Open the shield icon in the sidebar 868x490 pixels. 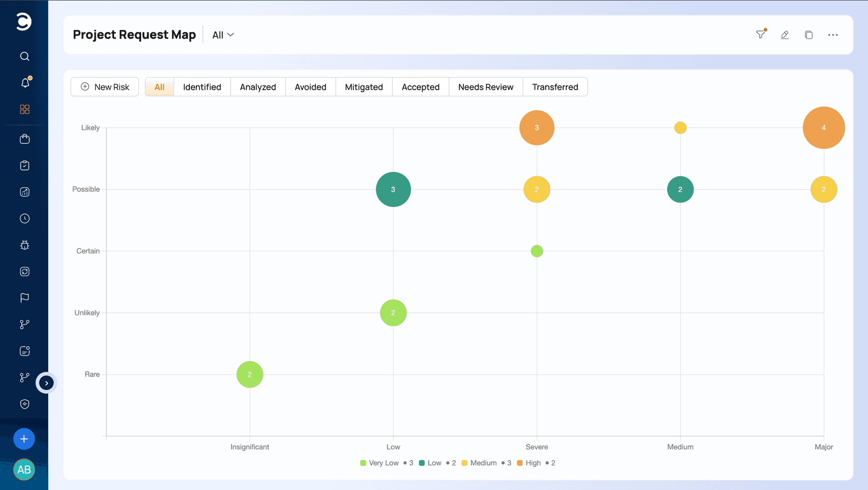[24, 404]
